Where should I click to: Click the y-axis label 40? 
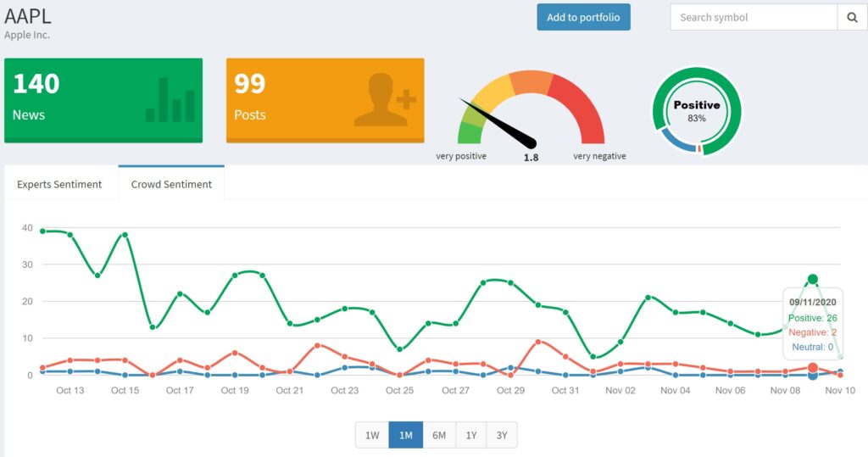coord(27,228)
